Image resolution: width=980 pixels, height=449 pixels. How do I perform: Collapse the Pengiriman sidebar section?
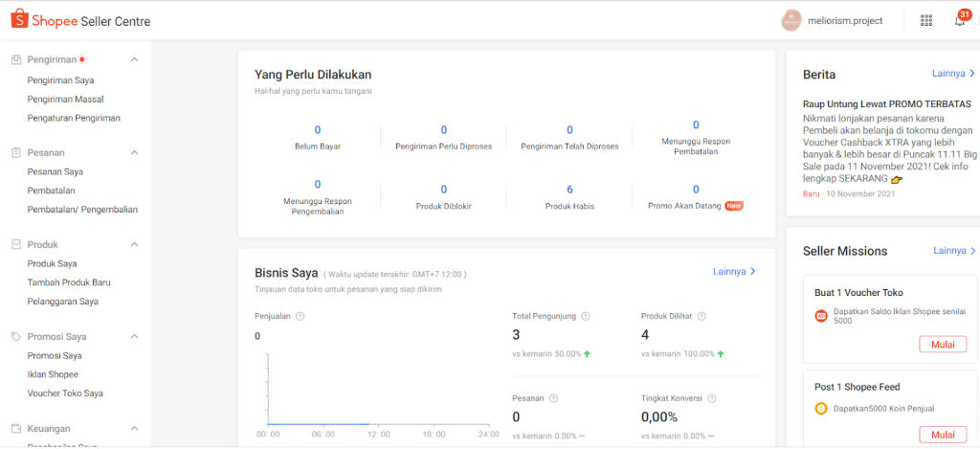click(134, 59)
